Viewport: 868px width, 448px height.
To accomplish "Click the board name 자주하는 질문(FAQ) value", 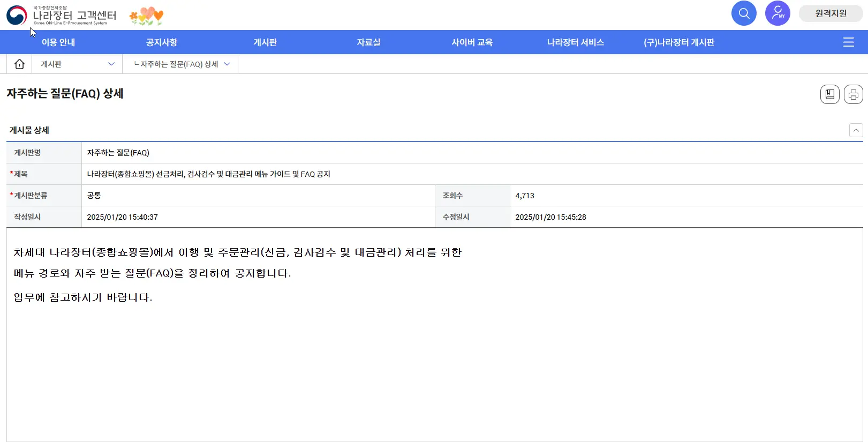I will click(x=118, y=153).
